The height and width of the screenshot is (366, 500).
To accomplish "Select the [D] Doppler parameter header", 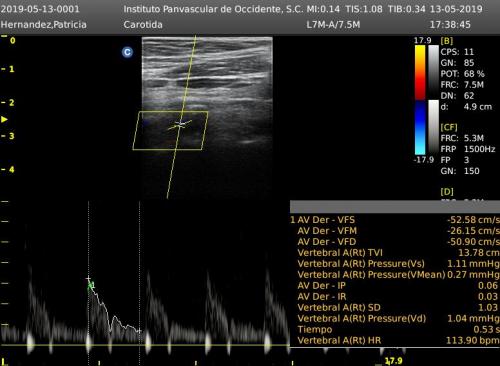I will (447, 192).
